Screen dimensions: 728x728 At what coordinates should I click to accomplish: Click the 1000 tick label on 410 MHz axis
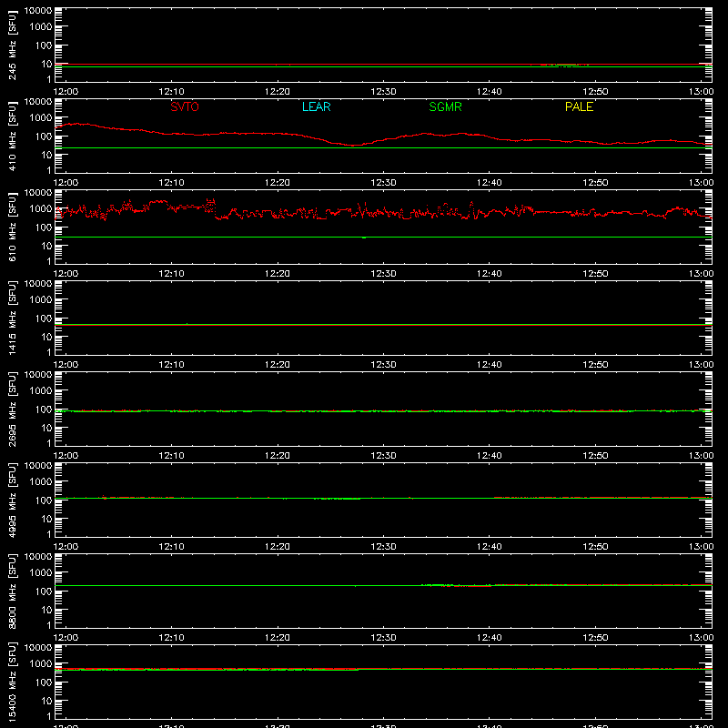(x=41, y=118)
